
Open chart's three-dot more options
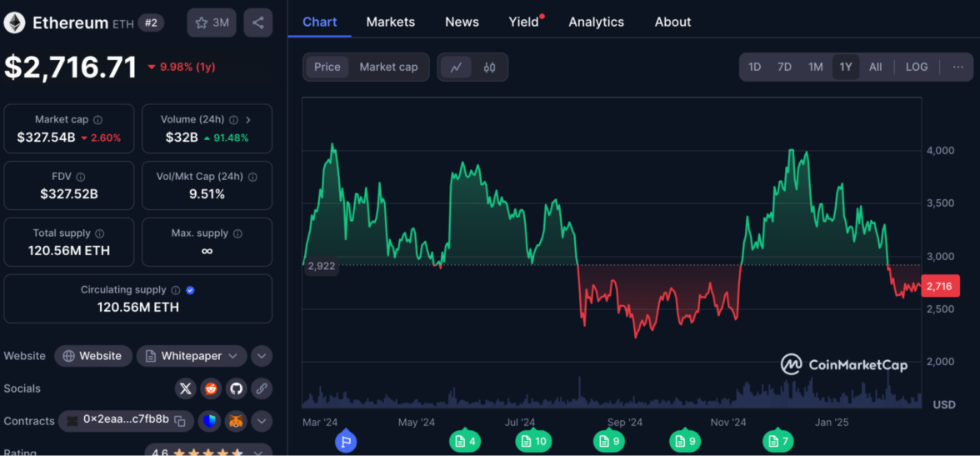[957, 67]
